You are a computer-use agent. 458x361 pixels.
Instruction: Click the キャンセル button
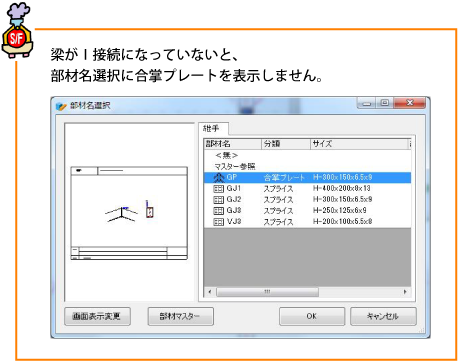(383, 316)
